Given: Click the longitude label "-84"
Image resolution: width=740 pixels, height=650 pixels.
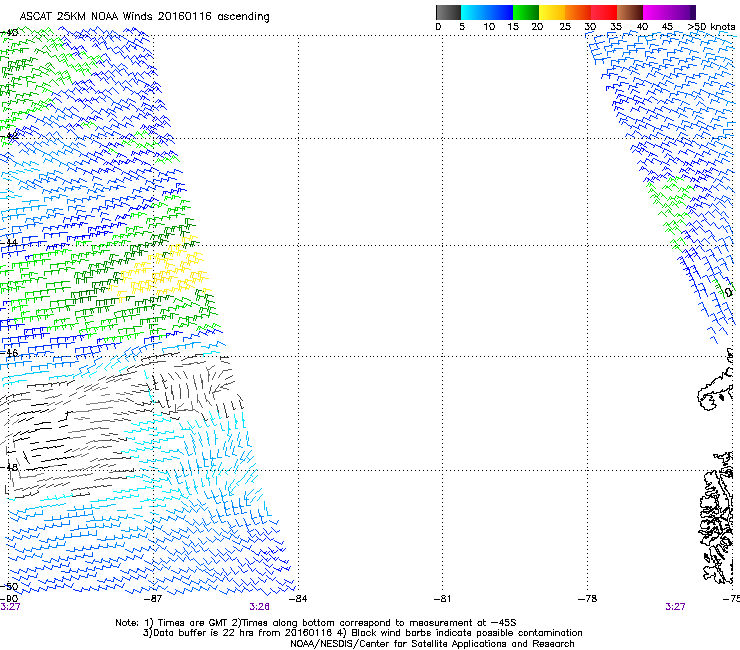Looking at the screenshot, I should pos(298,599).
